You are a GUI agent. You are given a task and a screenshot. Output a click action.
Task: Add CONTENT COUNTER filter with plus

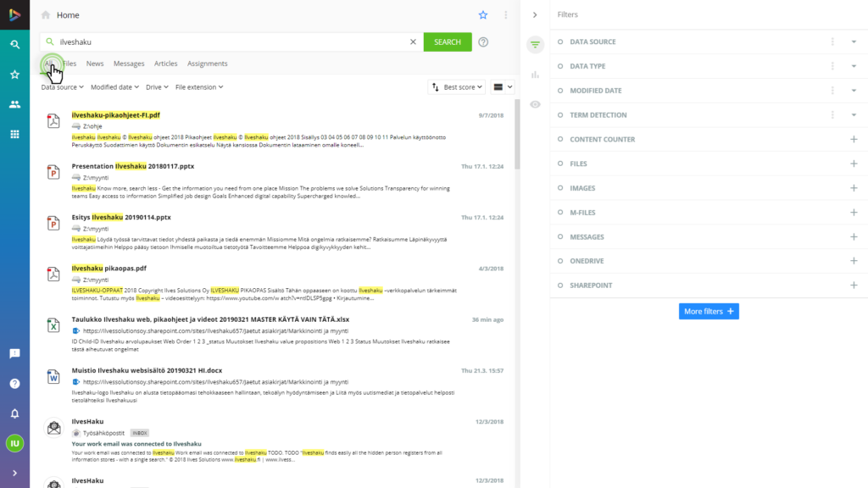click(x=854, y=140)
